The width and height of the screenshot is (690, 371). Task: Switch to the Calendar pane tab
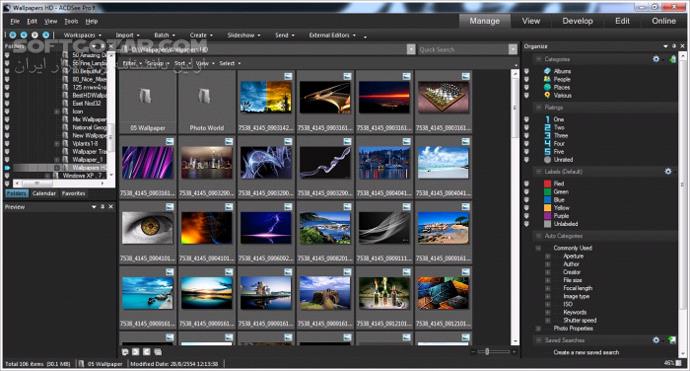pyautogui.click(x=44, y=193)
